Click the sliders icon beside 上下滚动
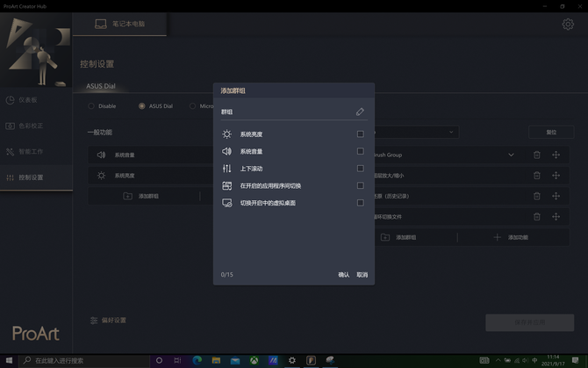The width and height of the screenshot is (588, 368). click(x=226, y=169)
